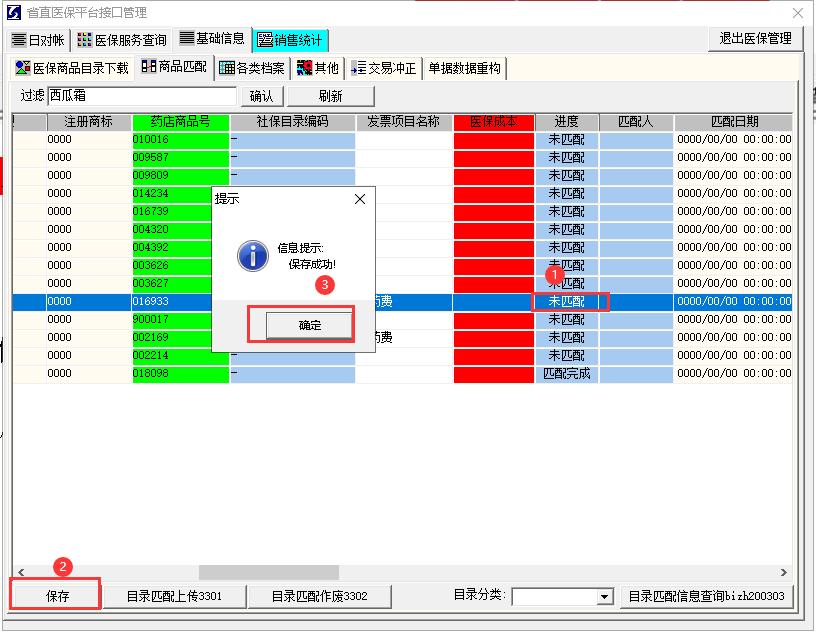
Task: Click the 刷新 refresh button
Action: pyautogui.click(x=331, y=95)
